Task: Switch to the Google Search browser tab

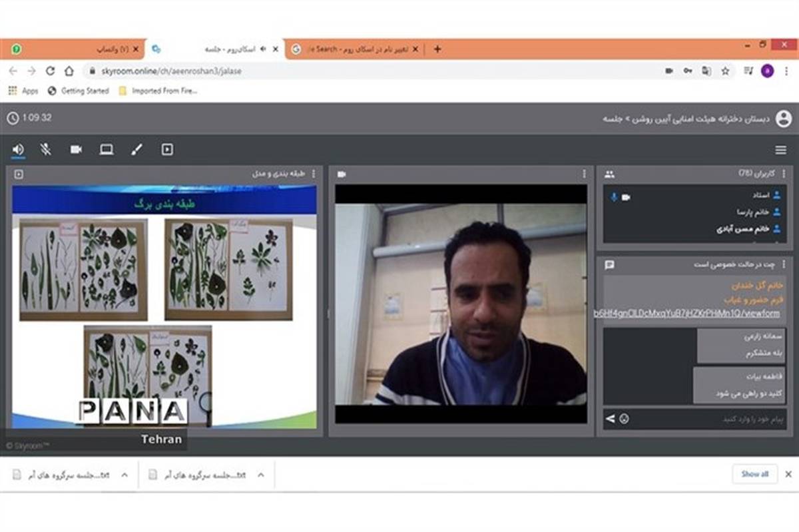Action: (353, 49)
